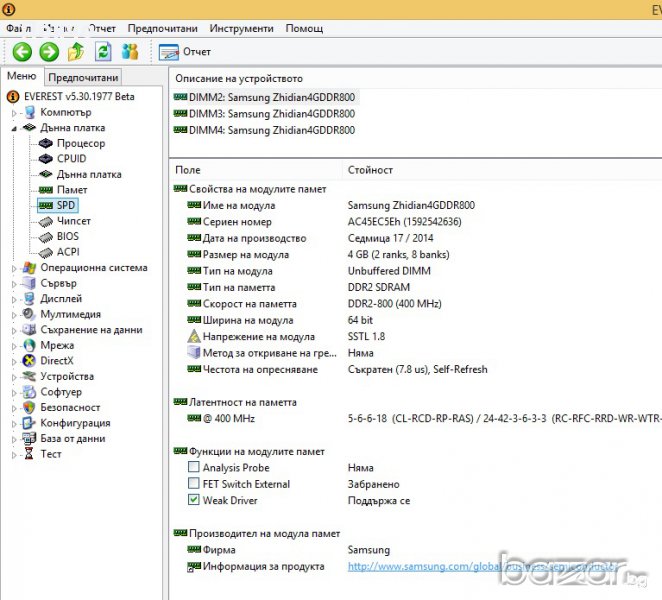Select DIMM3: Samsung Zhidian4GDDR800 device
Screen dimensions: 662x600
271,113
